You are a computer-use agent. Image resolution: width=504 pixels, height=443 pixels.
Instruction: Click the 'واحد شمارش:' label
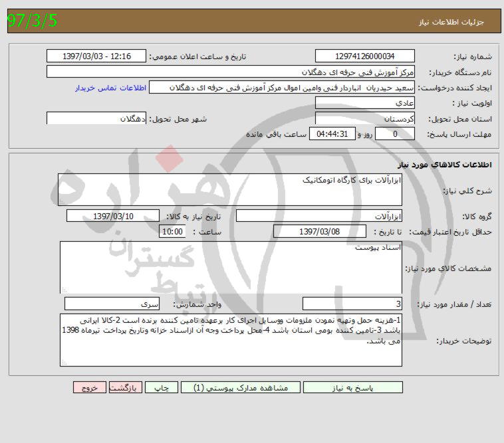(197, 304)
